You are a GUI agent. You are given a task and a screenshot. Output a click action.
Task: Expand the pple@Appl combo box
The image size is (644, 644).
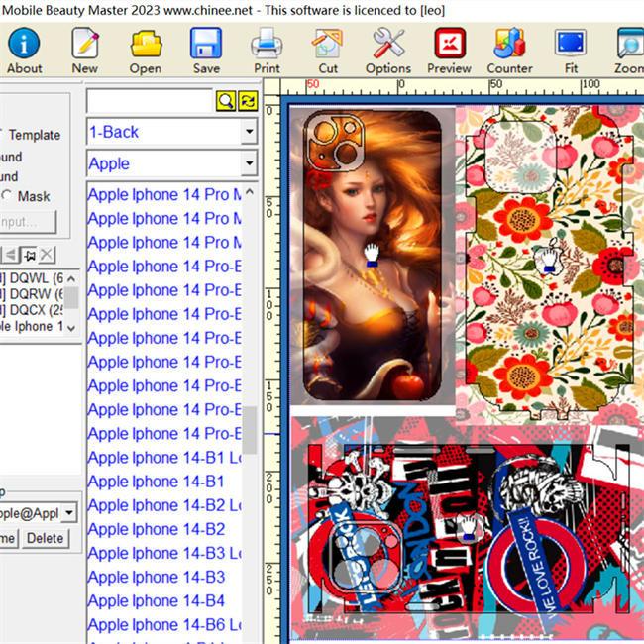(x=69, y=512)
